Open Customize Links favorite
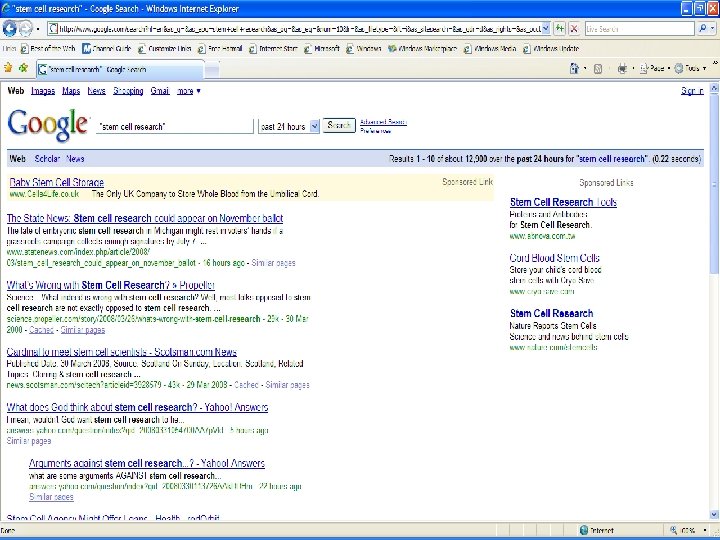720x540 pixels. pyautogui.click(x=164, y=48)
